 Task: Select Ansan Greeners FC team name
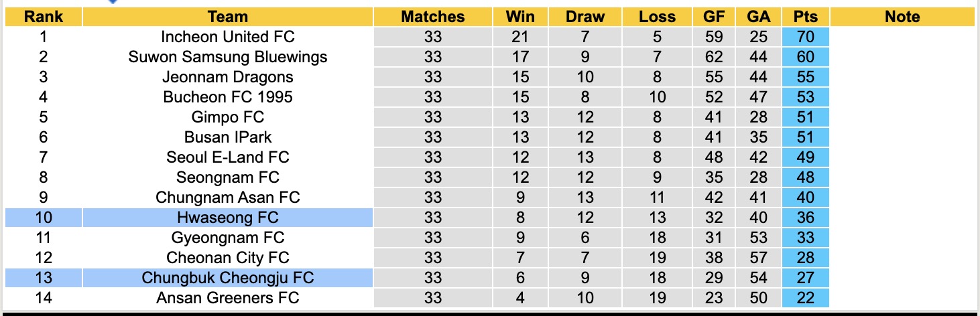click(228, 298)
